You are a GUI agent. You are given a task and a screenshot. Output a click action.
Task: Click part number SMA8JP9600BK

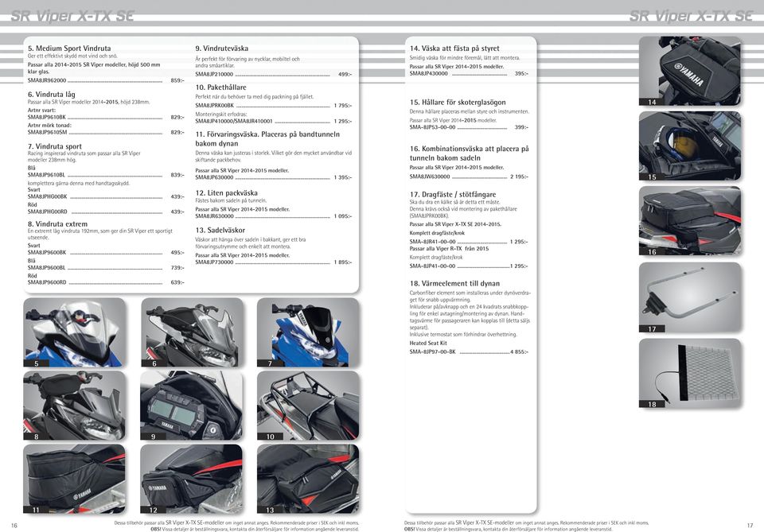click(x=47, y=253)
